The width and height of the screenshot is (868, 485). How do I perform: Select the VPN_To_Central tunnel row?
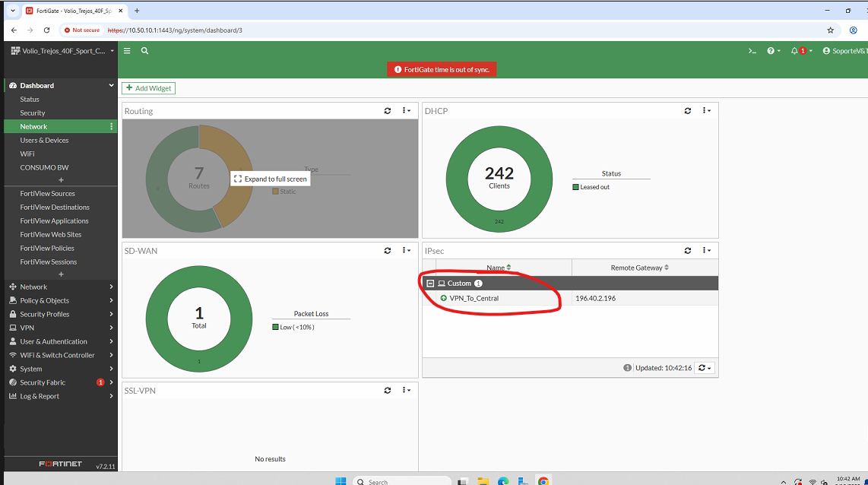pyautogui.click(x=570, y=298)
